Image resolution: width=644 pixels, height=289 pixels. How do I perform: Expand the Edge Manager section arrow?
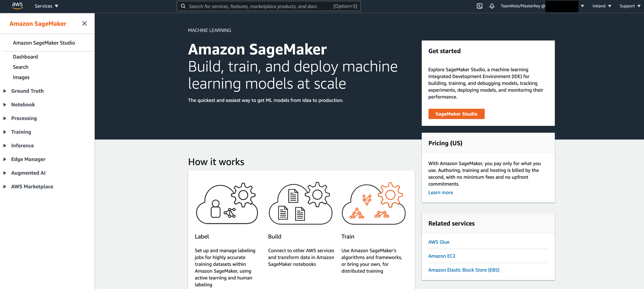pyautogui.click(x=5, y=159)
